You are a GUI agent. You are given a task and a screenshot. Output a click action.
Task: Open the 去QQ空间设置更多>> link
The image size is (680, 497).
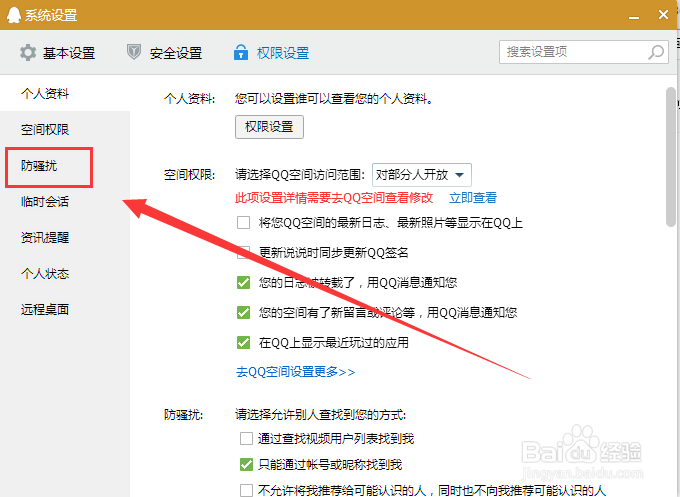(295, 372)
